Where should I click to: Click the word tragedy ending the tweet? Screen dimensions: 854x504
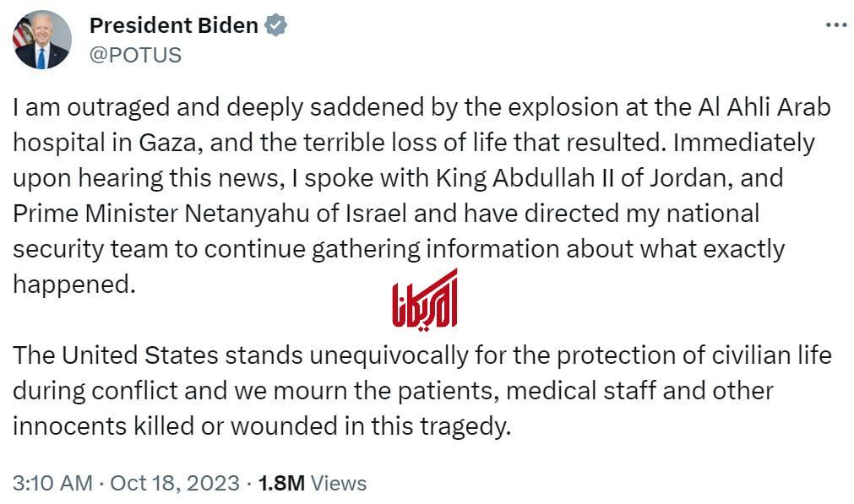467,426
